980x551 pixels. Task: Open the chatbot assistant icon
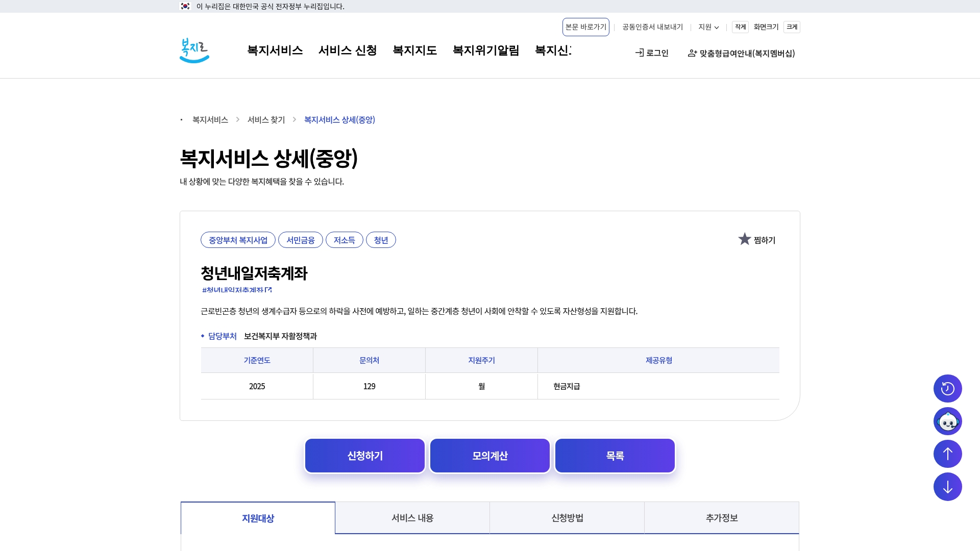[x=948, y=421]
